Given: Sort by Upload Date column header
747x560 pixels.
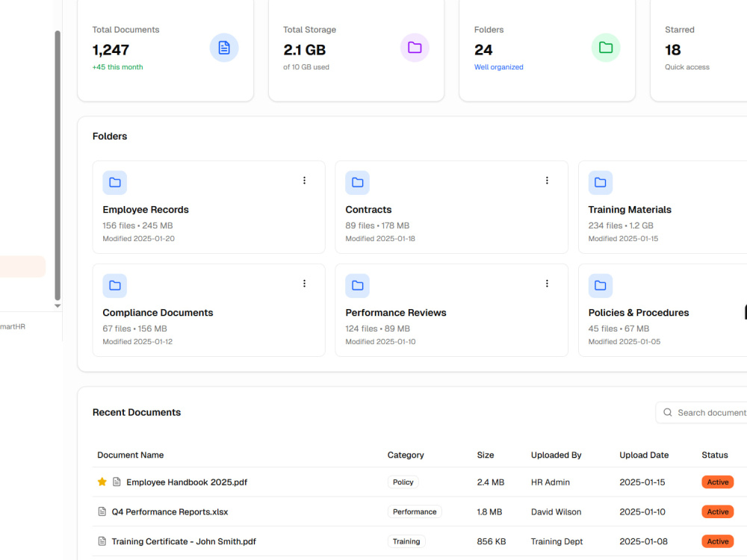Looking at the screenshot, I should tap(644, 455).
